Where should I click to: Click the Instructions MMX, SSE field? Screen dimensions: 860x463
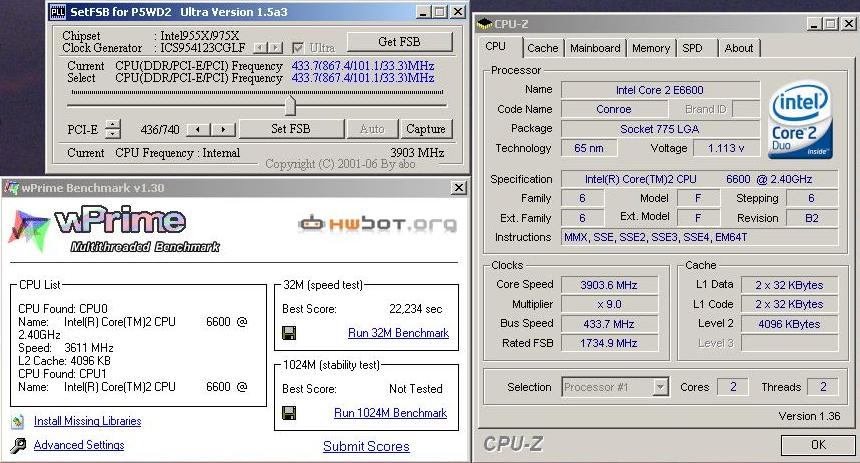coord(699,238)
